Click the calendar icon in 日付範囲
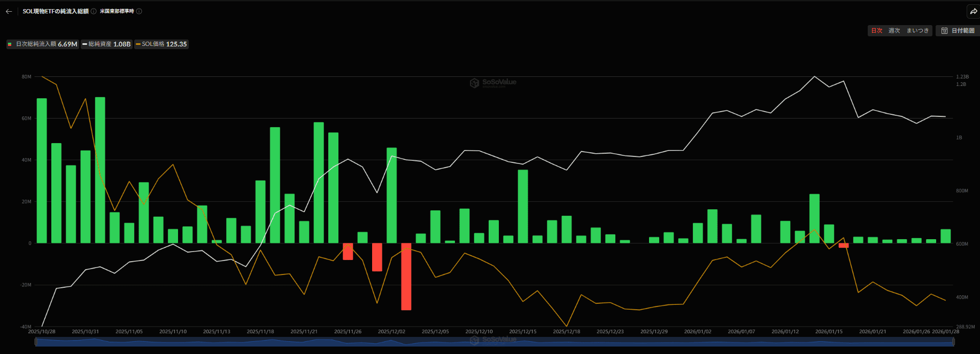The width and height of the screenshot is (980, 354). click(944, 31)
